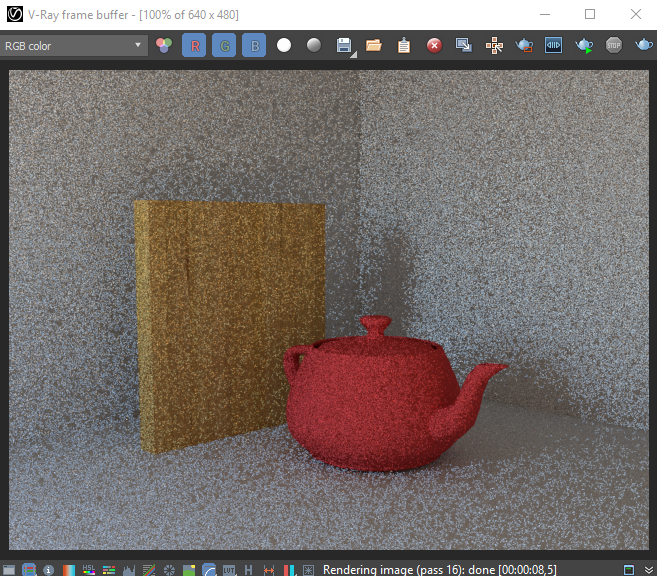This screenshot has width=657, height=576.
Task: Switch to alpha channel white circle
Action: [x=284, y=45]
